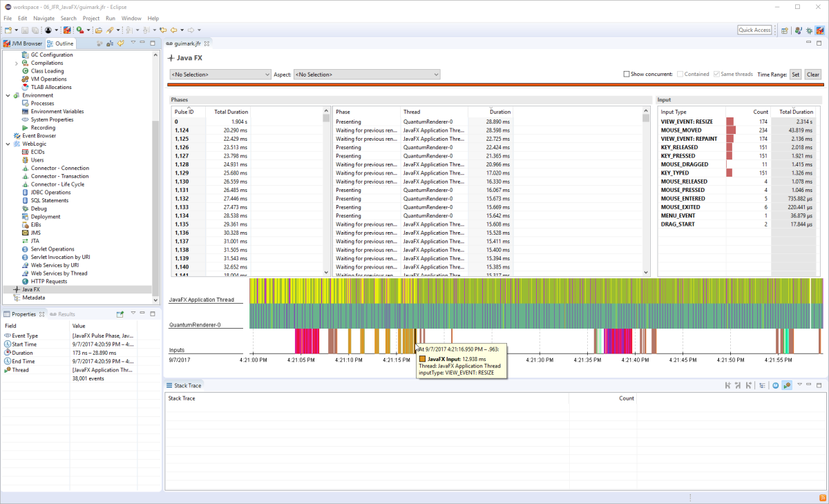Image resolution: width=829 pixels, height=504 pixels.
Task: Sort phases by the Thread column header
Action: 435,111
